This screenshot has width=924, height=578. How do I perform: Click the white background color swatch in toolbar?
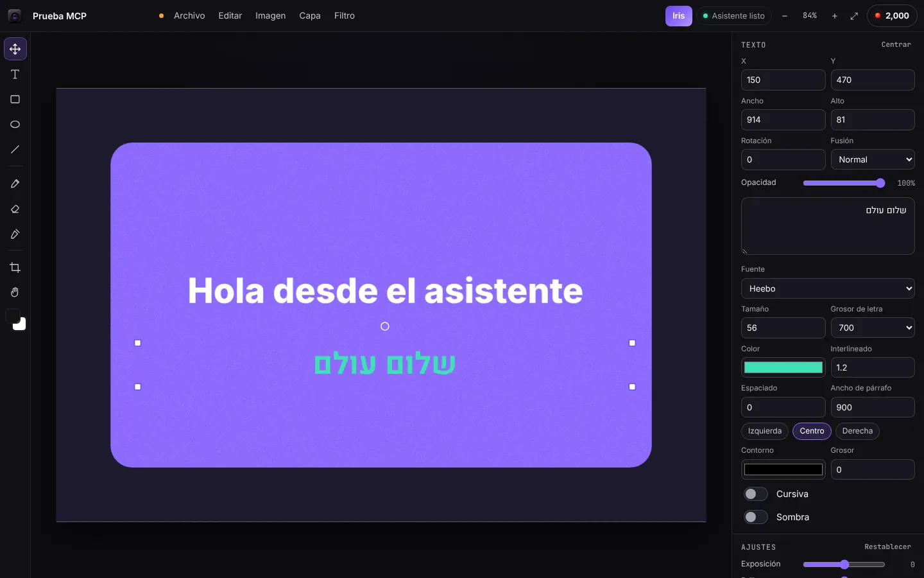tap(21, 325)
